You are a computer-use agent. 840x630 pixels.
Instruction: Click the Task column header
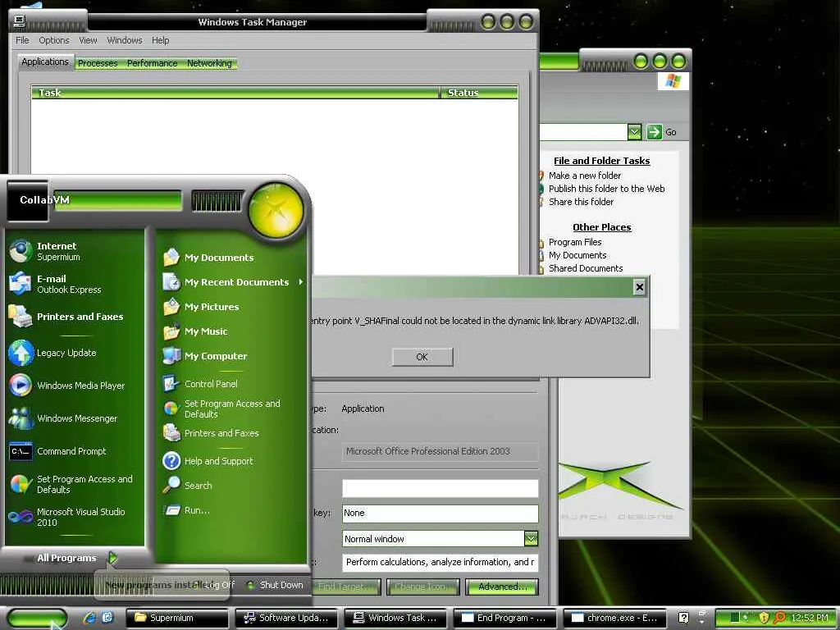click(235, 93)
